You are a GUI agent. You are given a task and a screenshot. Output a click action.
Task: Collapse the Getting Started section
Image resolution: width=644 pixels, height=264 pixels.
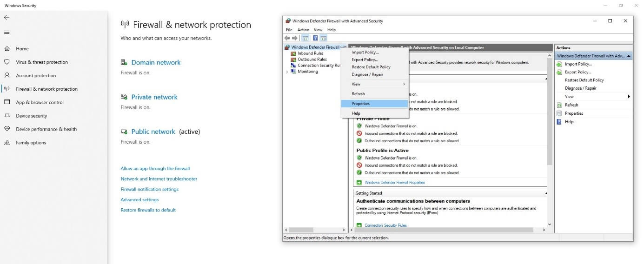click(x=545, y=193)
